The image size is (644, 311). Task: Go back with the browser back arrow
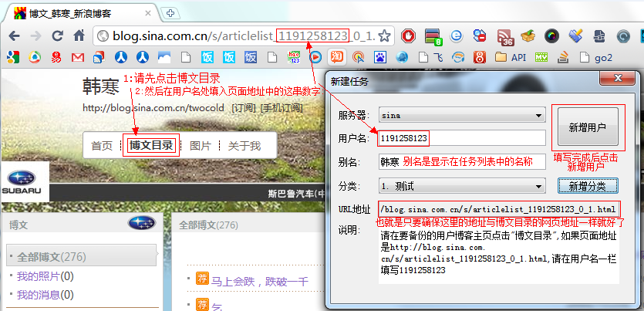(x=14, y=36)
